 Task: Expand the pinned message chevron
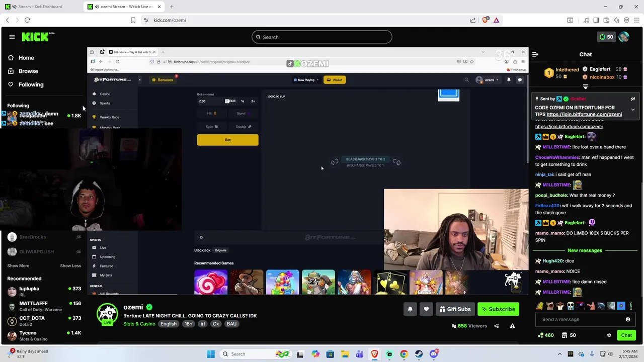point(633,110)
